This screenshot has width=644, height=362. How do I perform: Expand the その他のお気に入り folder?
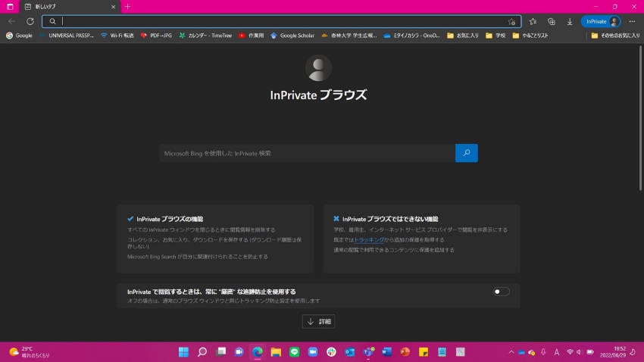tap(615, 36)
